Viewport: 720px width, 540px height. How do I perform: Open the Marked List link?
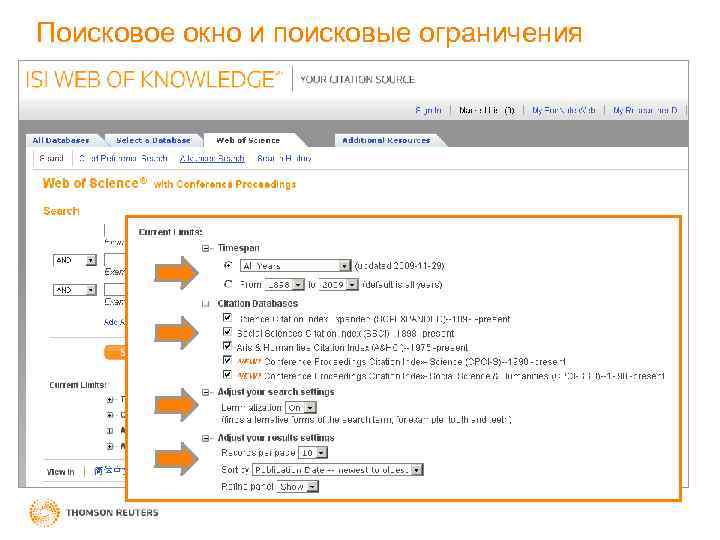pos(487,110)
